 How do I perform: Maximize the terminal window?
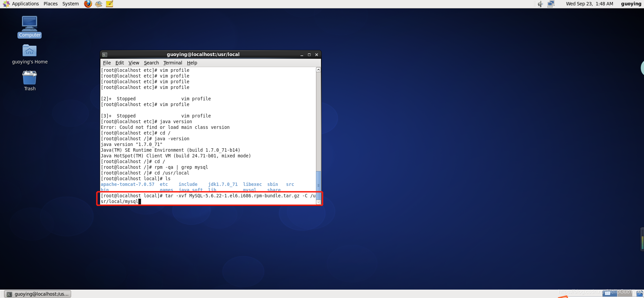(x=309, y=55)
